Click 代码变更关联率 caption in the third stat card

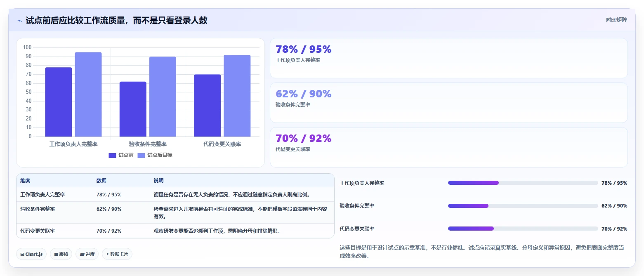point(293,149)
